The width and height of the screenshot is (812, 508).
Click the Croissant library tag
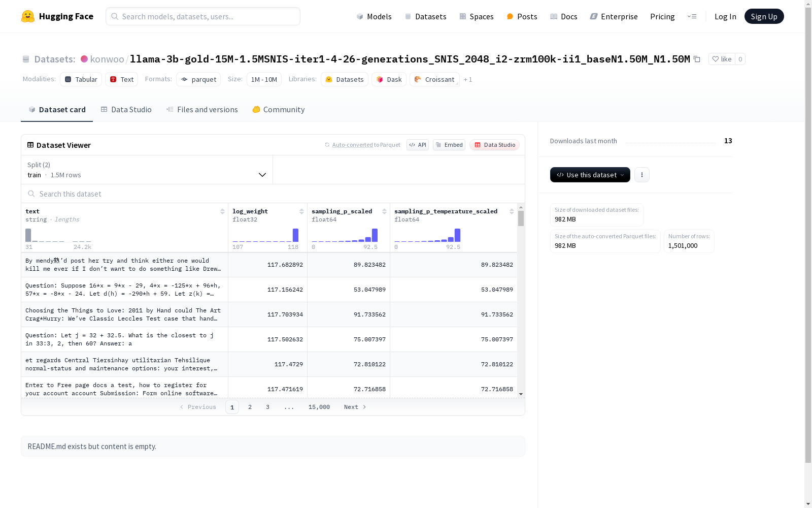(x=434, y=79)
